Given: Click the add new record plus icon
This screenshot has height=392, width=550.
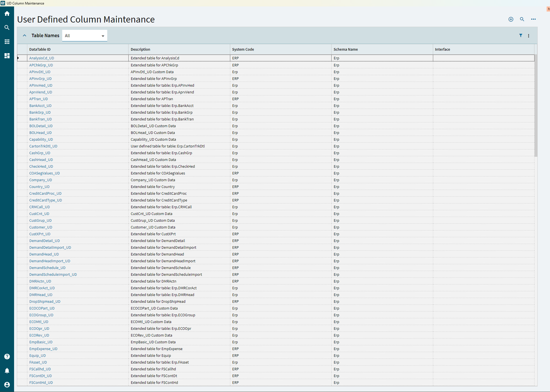Looking at the screenshot, I should (511, 19).
